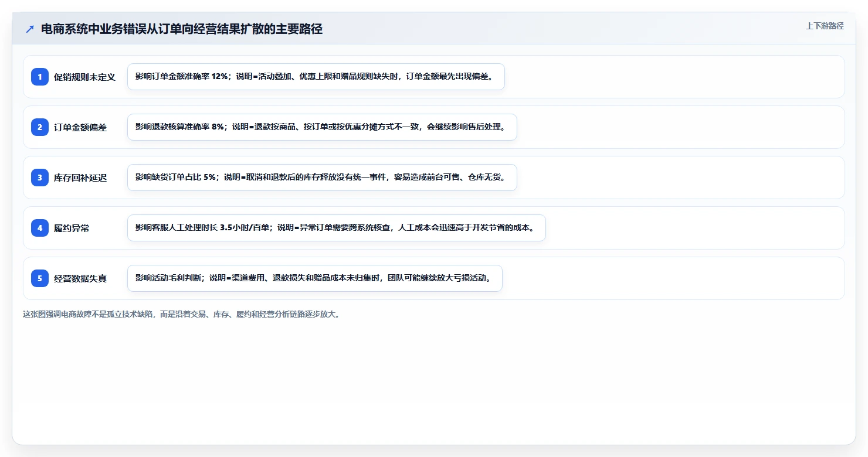Open the 影响活动毛利判断 description box
The image size is (868, 457).
pyautogui.click(x=315, y=278)
